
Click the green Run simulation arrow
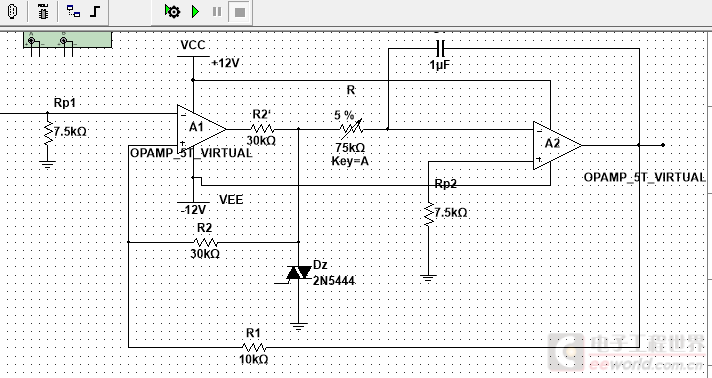coord(195,11)
